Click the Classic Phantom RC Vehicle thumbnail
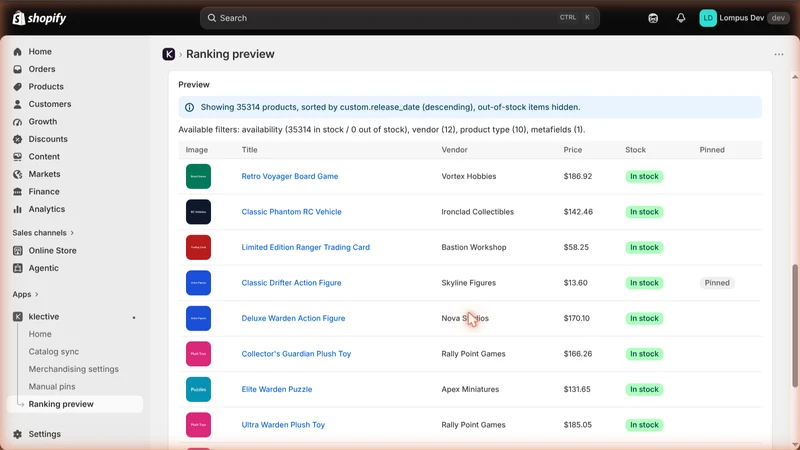Screen dimensions: 800x450 198,212
